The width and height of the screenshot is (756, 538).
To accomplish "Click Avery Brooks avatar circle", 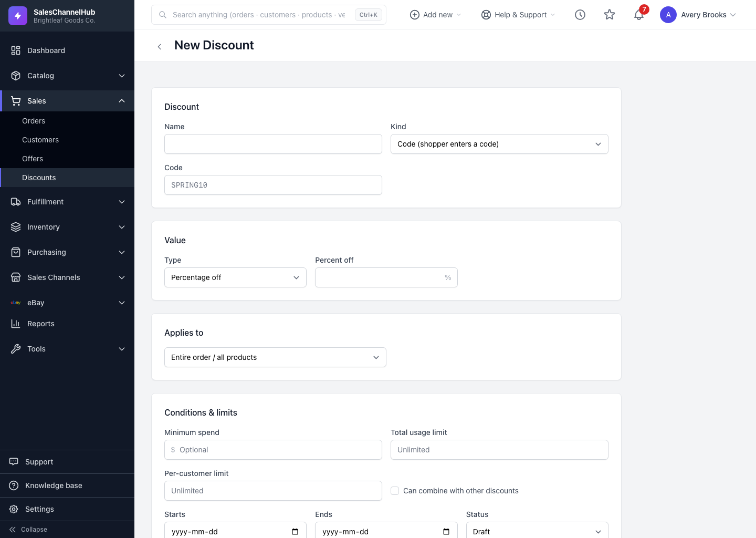I will pyautogui.click(x=668, y=15).
